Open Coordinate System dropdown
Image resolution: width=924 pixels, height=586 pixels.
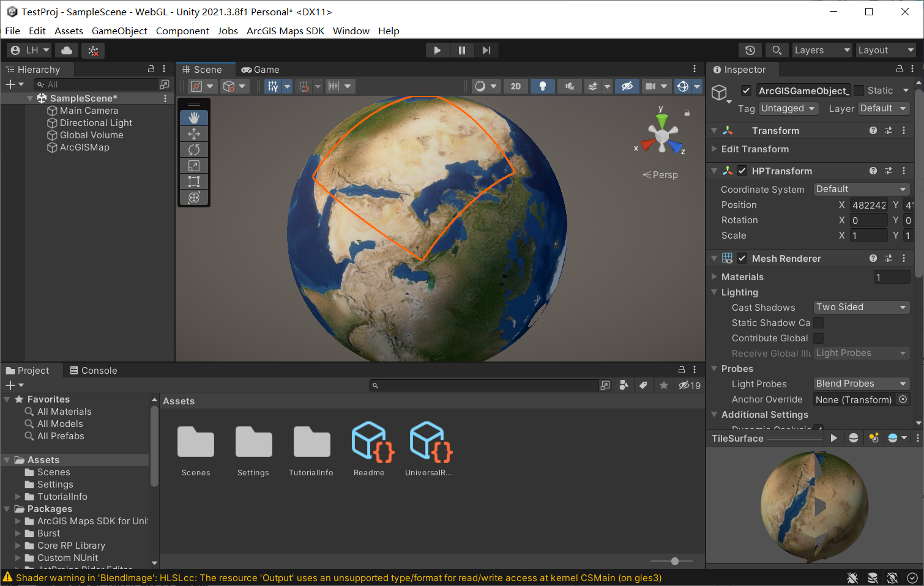[x=862, y=189]
